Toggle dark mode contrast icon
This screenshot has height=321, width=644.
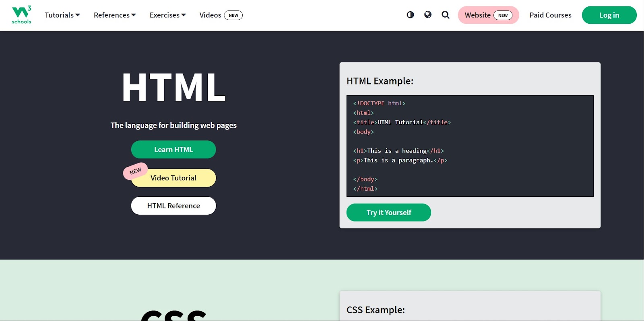[x=410, y=15]
